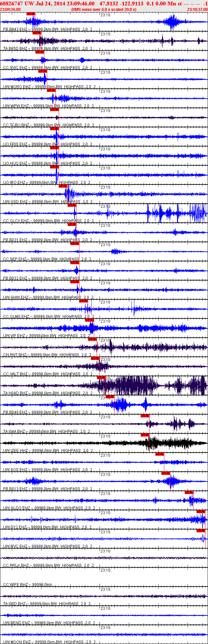Select the arrival pick on UW GHW trace
208x644 pixels.
[x=75, y=282]
